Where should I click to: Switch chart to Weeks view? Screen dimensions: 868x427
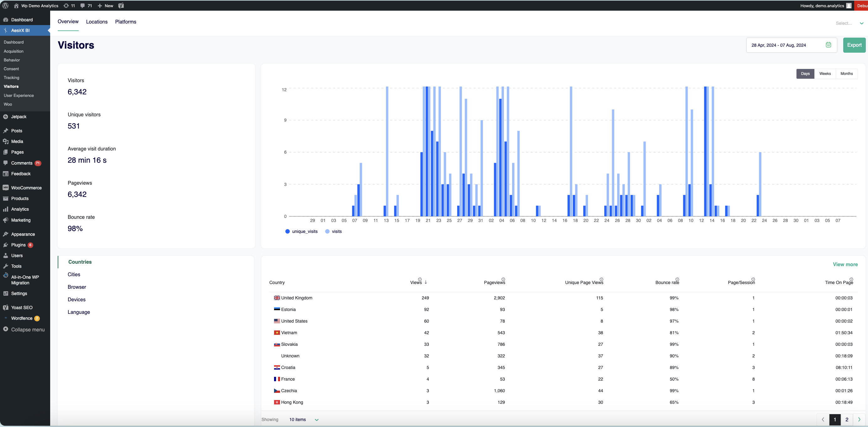(x=825, y=74)
